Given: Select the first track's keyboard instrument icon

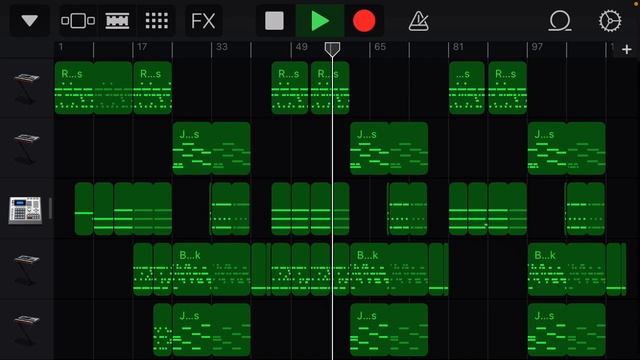Looking at the screenshot, I should (x=26, y=88).
